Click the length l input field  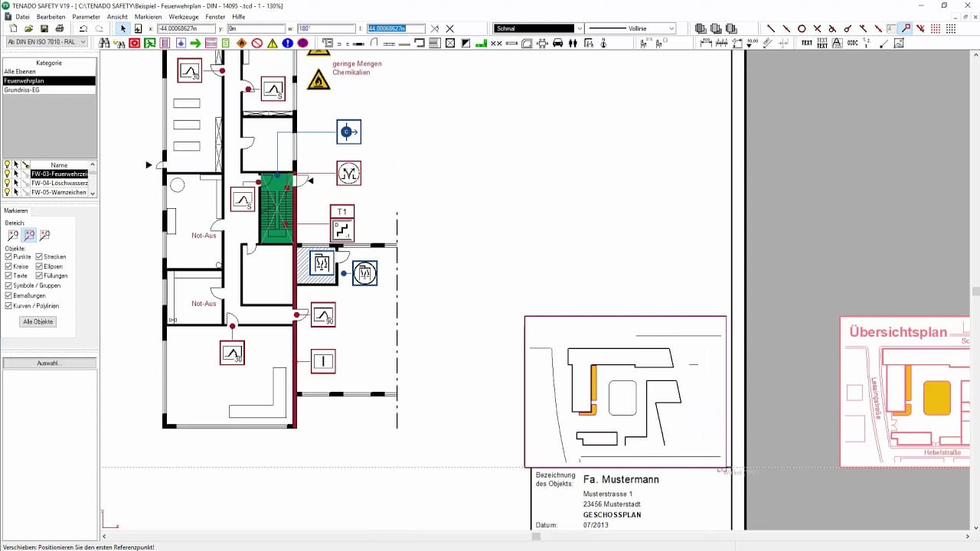tap(396, 28)
